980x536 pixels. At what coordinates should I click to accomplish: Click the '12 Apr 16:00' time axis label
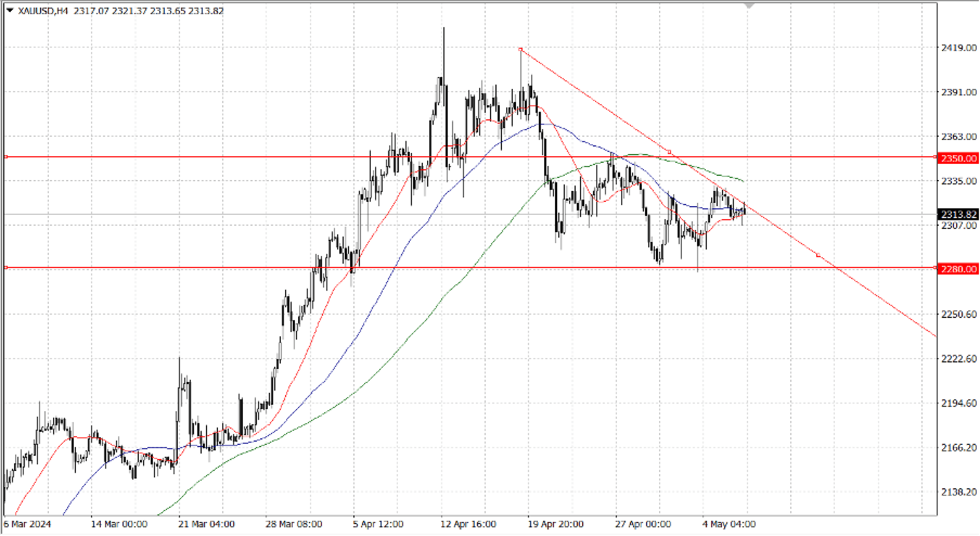468,524
